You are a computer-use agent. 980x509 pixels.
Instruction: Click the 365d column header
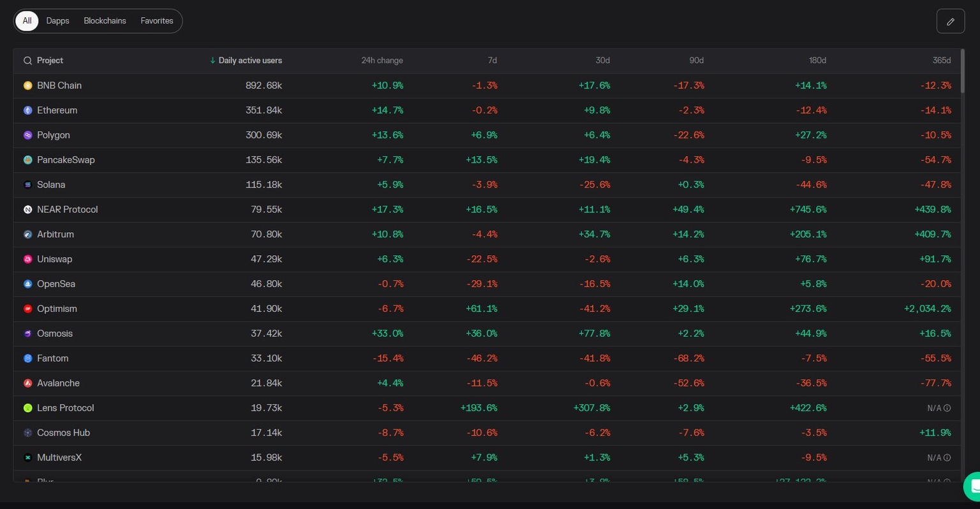pyautogui.click(x=942, y=60)
